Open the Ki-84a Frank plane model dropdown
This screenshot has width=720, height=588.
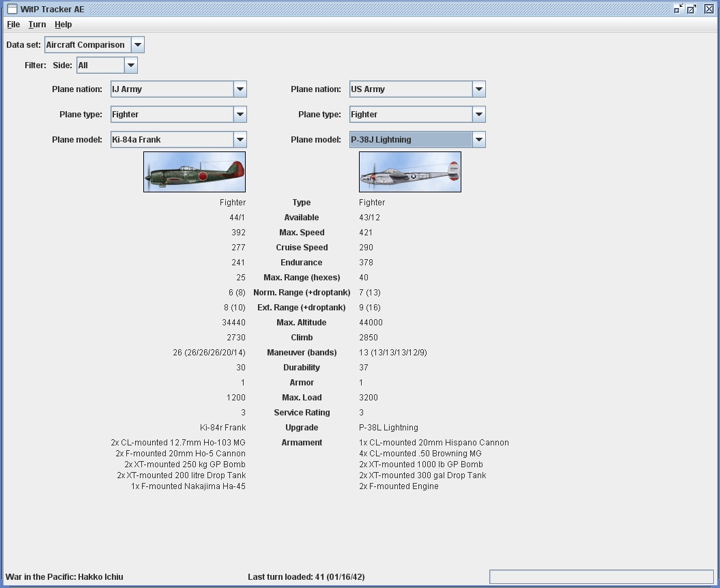(179, 140)
